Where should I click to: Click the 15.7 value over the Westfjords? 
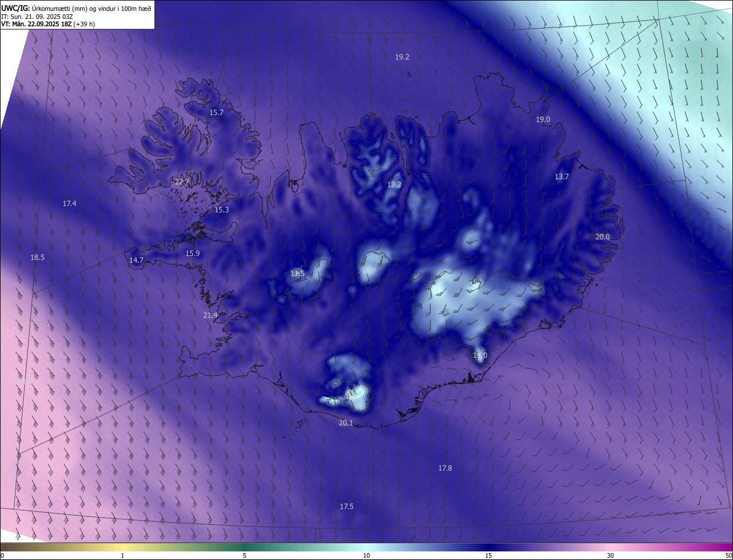pos(216,113)
